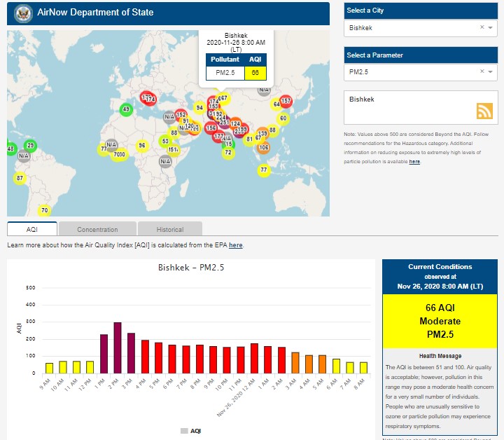Select the yellow 96 AQI marker in Africa
The image size is (504, 440).
point(141,146)
